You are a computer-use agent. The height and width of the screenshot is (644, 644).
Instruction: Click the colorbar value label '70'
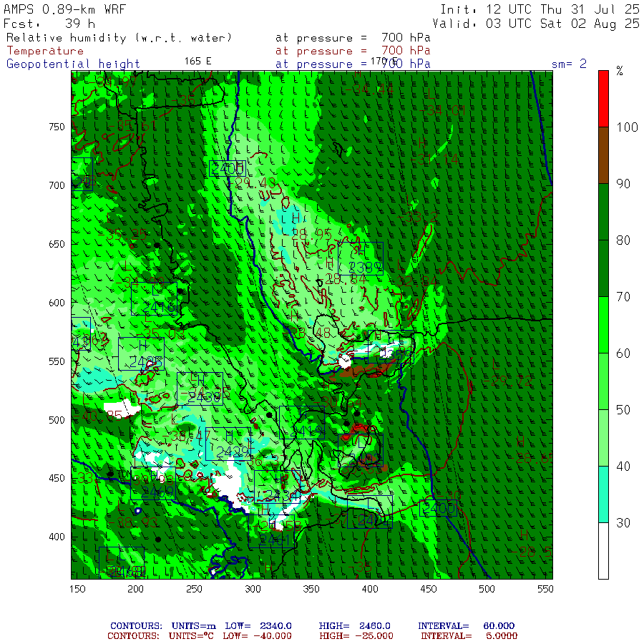coord(623,296)
